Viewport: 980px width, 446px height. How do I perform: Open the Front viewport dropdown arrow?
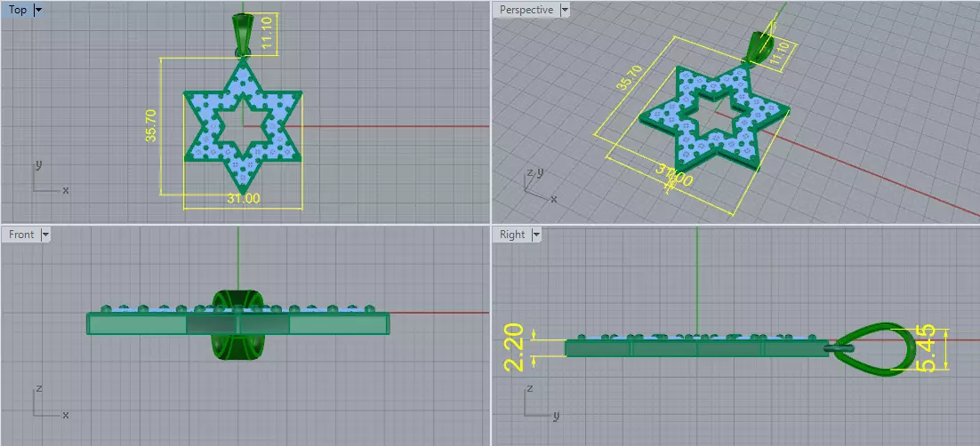click(45, 235)
